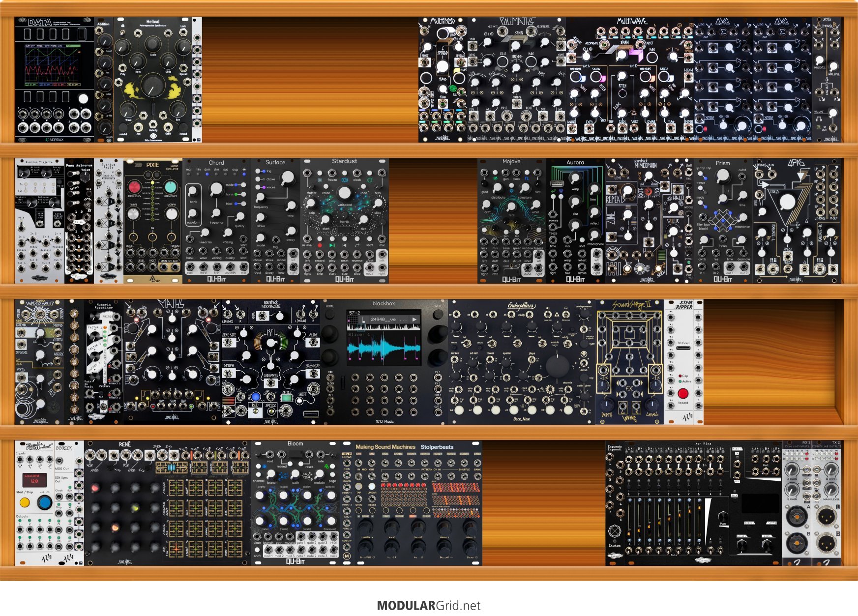Click the cyan waveform on the blackbox screen
Screen dimensions: 858x616
point(384,347)
